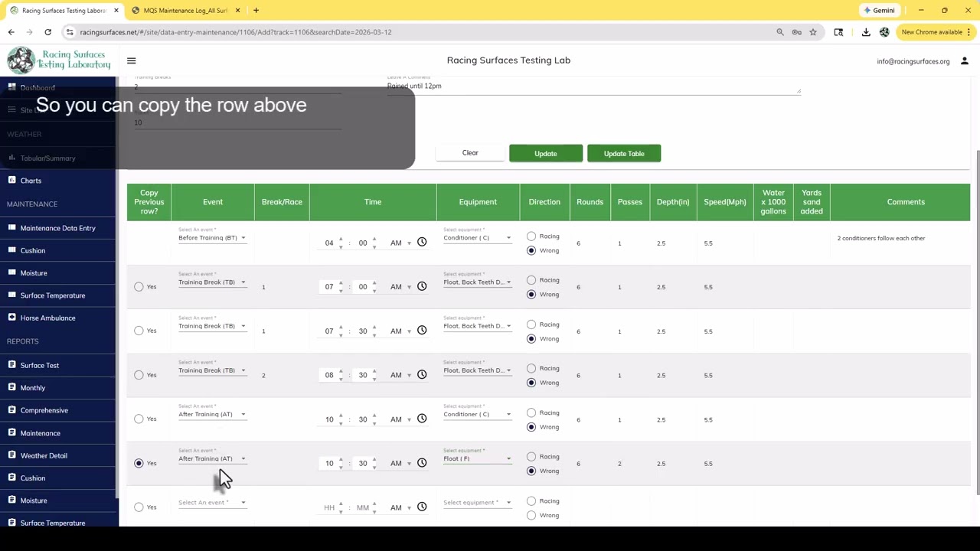Open Maintenance Data Entry page

57,228
